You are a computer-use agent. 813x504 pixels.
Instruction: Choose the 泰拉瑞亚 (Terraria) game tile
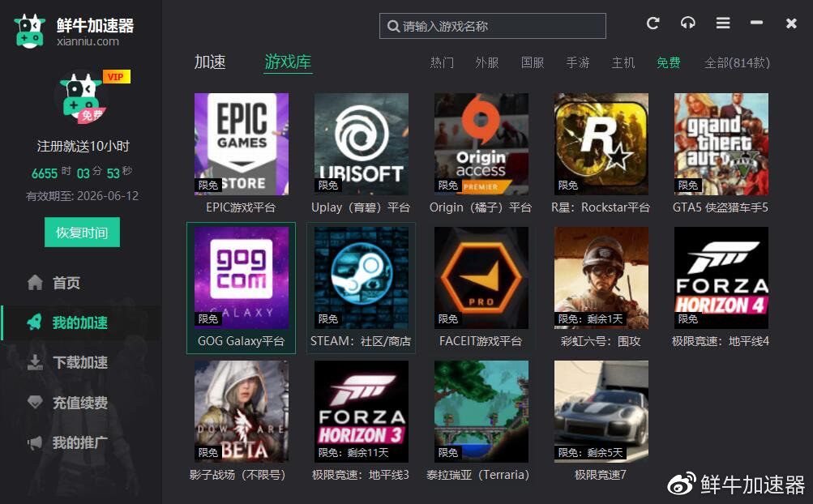481,412
